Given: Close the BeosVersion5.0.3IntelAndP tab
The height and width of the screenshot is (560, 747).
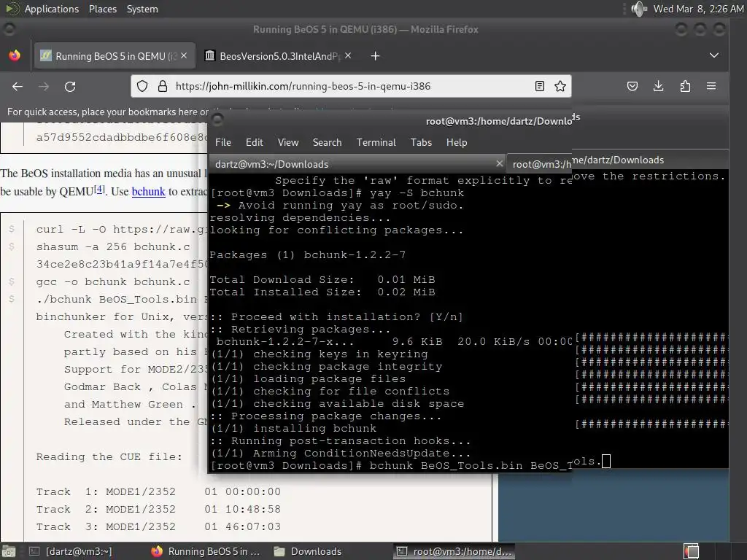Looking at the screenshot, I should tap(348, 55).
